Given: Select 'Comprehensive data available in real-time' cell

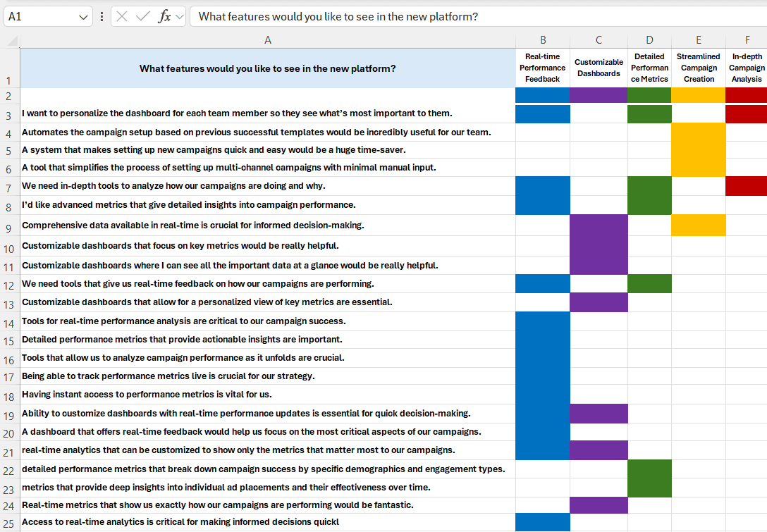Looking at the screenshot, I should tap(268, 225).
